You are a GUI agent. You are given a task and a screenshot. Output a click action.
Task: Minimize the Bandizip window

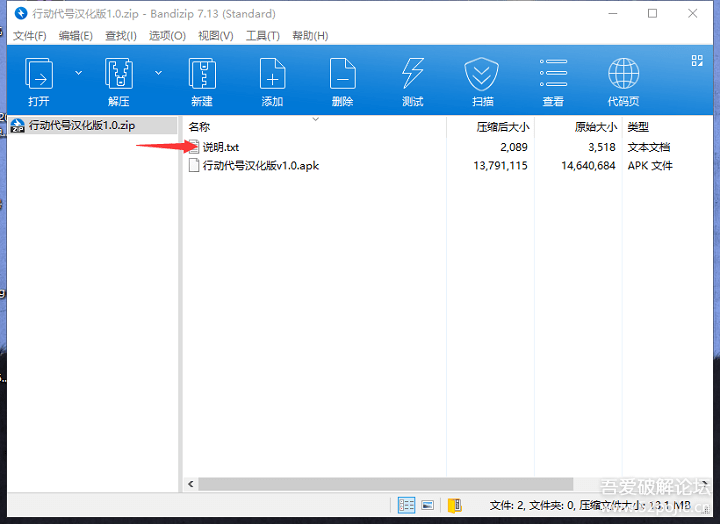613,13
